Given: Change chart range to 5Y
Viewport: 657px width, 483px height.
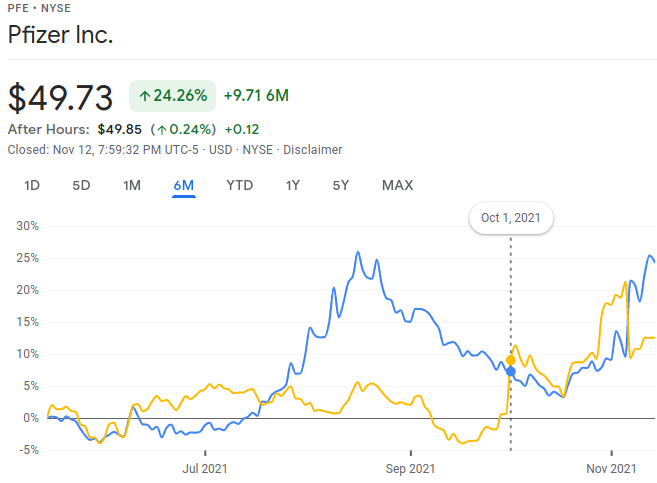Looking at the screenshot, I should coord(341,185).
